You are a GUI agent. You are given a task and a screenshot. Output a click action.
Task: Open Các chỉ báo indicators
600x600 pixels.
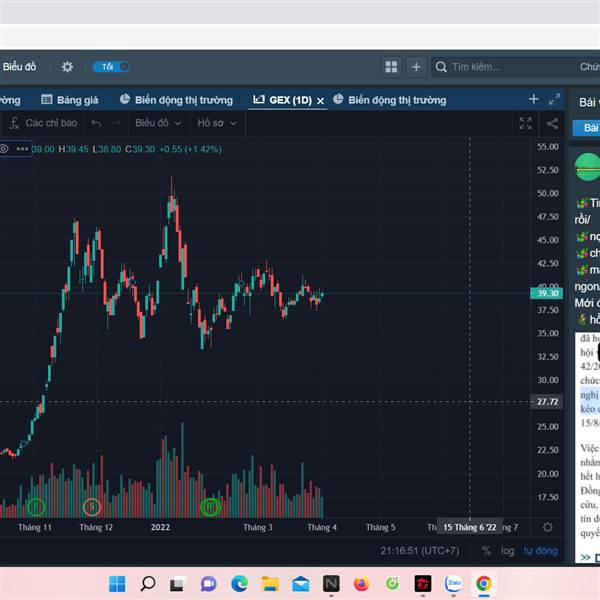point(43,123)
